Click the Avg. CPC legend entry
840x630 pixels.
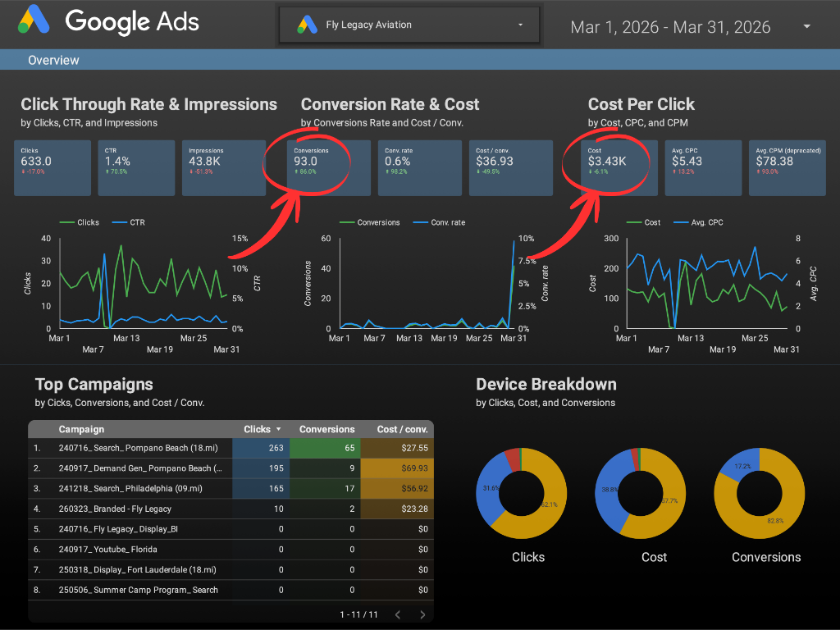tap(699, 222)
